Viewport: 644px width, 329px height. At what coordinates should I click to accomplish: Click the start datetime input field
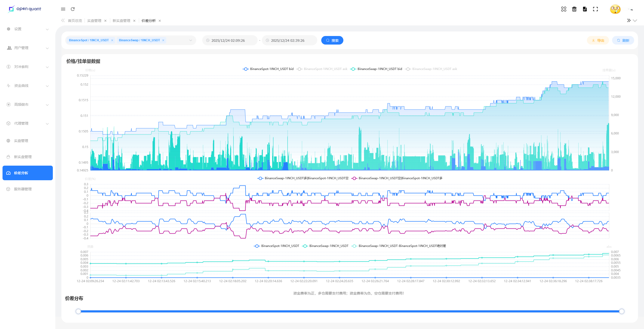tap(228, 40)
